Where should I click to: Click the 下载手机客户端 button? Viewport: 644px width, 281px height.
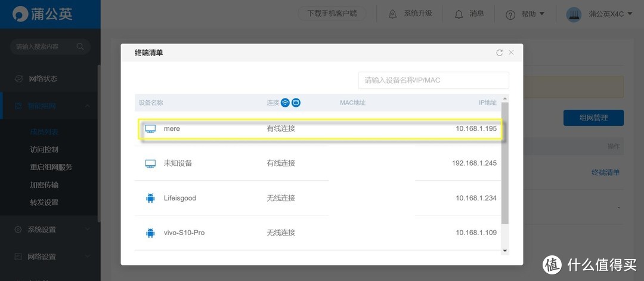click(x=333, y=13)
